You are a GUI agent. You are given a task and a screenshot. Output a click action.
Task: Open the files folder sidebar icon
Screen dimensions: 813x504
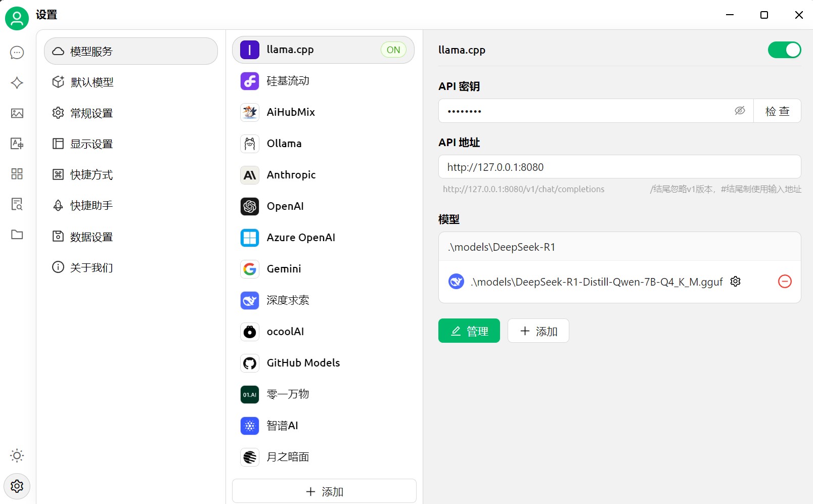17,235
